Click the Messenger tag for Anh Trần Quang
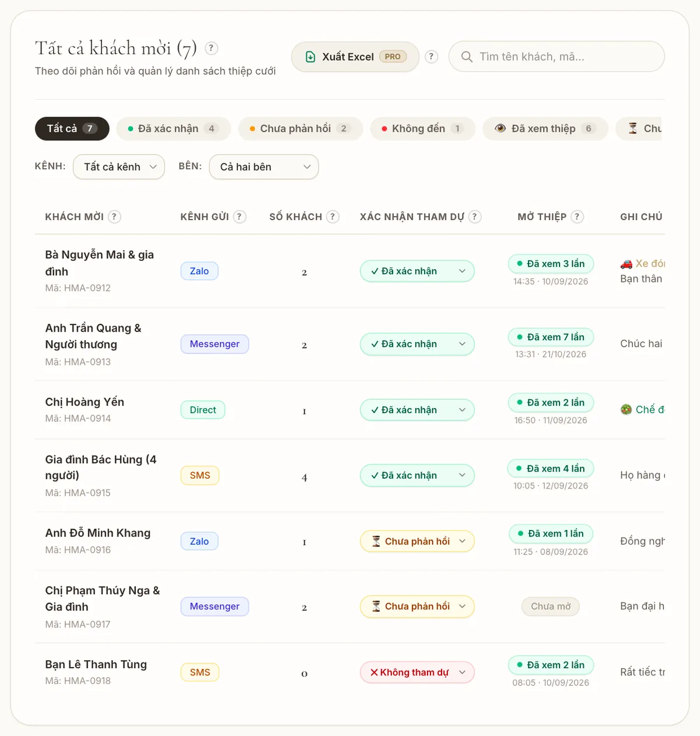700x736 pixels. 215,344
